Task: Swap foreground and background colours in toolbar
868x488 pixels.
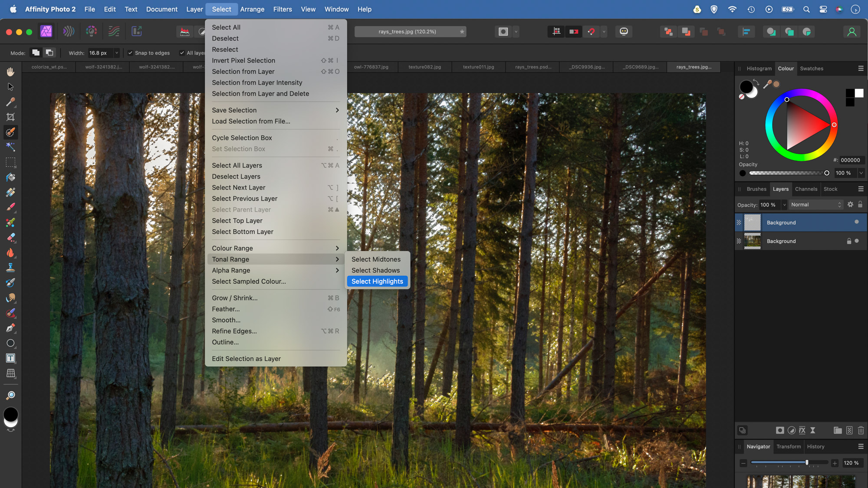Action: pos(10,430)
